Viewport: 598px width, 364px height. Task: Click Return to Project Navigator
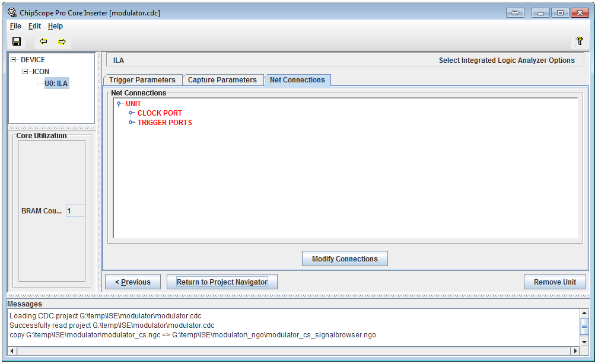(222, 282)
